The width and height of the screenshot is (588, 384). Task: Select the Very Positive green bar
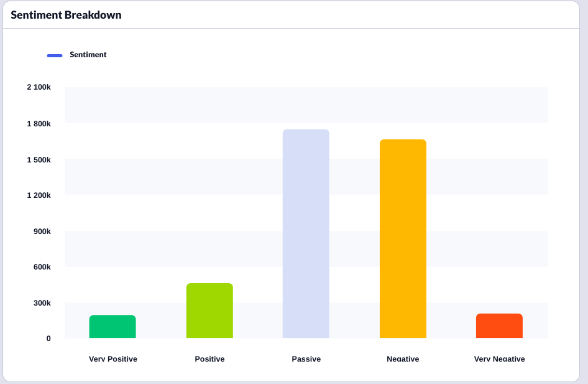pyautogui.click(x=113, y=327)
